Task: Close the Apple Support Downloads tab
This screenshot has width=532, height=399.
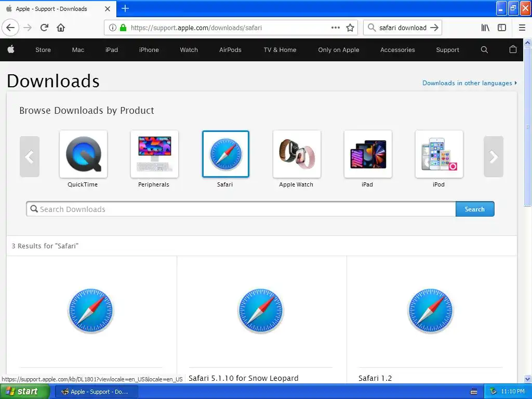Action: coord(108,9)
